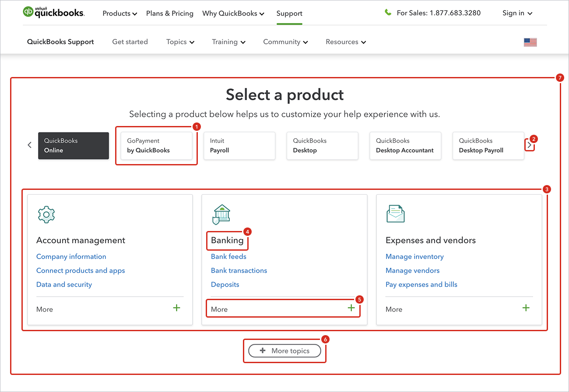This screenshot has height=392, width=569.
Task: Click the green plus in Expenses and vendors card
Action: [x=526, y=308]
